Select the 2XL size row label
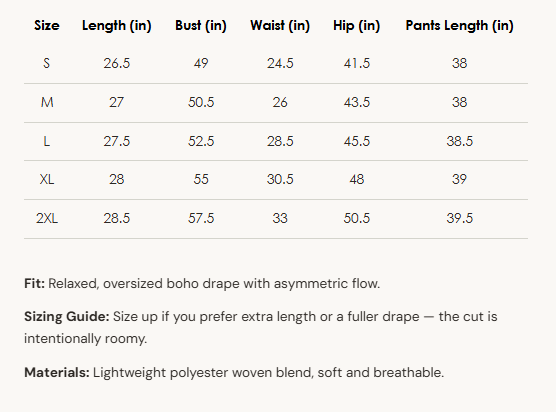This screenshot has width=556, height=412. point(47,218)
